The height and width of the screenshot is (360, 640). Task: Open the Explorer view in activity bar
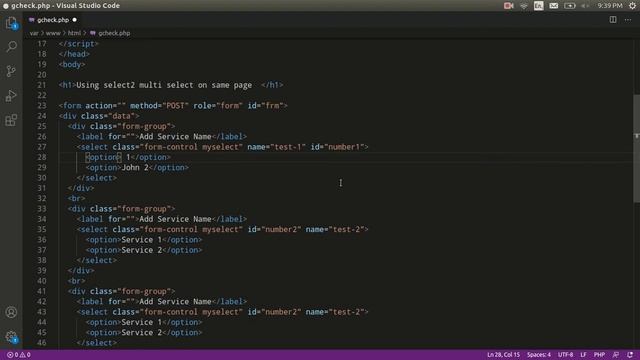point(11,23)
